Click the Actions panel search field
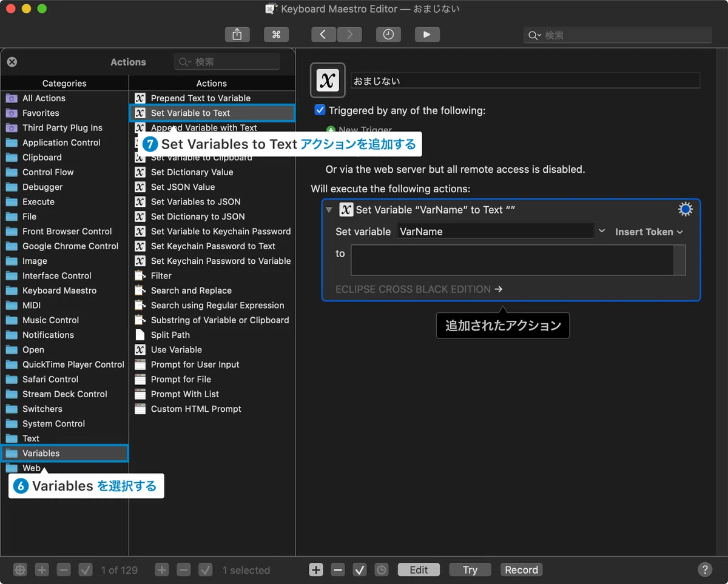This screenshot has height=584, width=728. (227, 62)
